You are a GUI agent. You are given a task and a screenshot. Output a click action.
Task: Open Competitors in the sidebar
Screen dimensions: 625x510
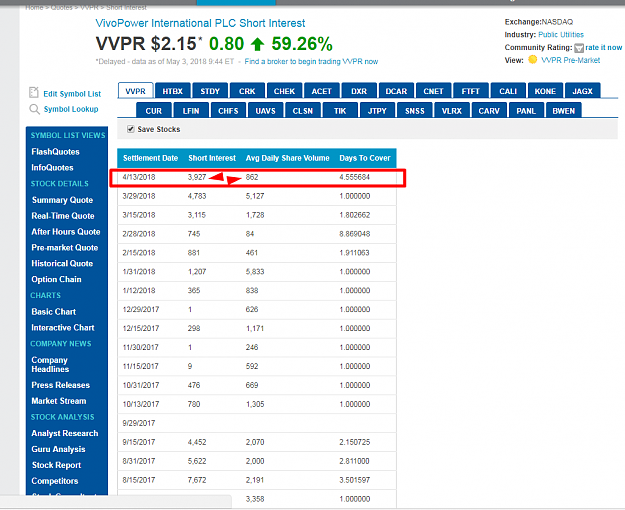point(55,481)
